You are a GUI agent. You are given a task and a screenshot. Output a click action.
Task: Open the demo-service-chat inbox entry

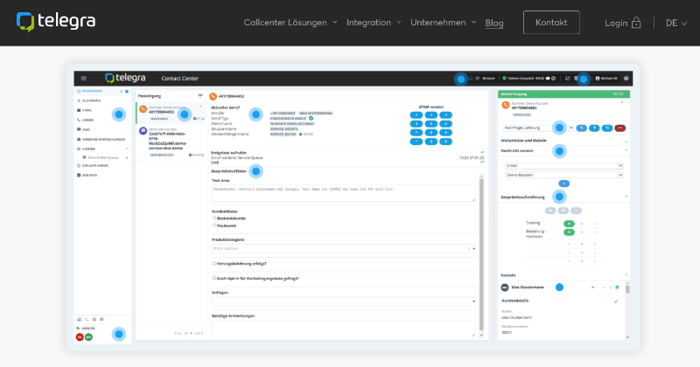(x=171, y=142)
